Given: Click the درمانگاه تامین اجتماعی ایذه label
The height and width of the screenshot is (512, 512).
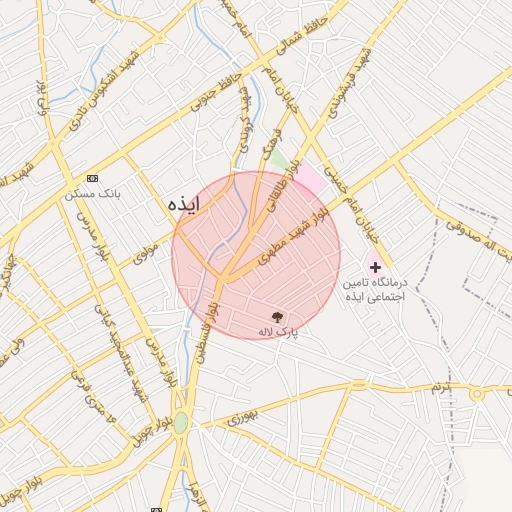Looking at the screenshot, I should (x=375, y=289).
